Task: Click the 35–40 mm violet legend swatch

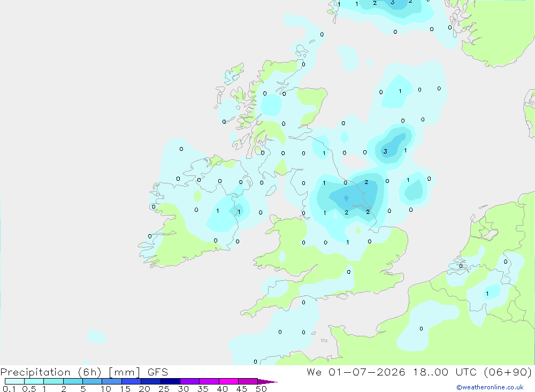Action: click(x=209, y=381)
